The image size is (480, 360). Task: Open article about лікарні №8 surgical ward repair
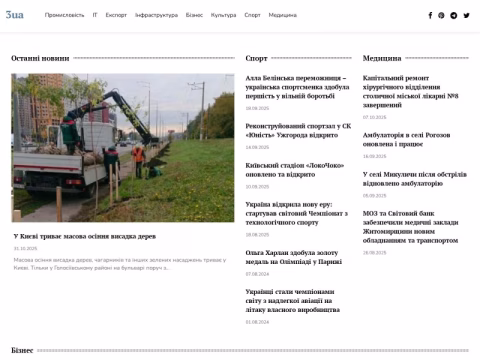411,91
